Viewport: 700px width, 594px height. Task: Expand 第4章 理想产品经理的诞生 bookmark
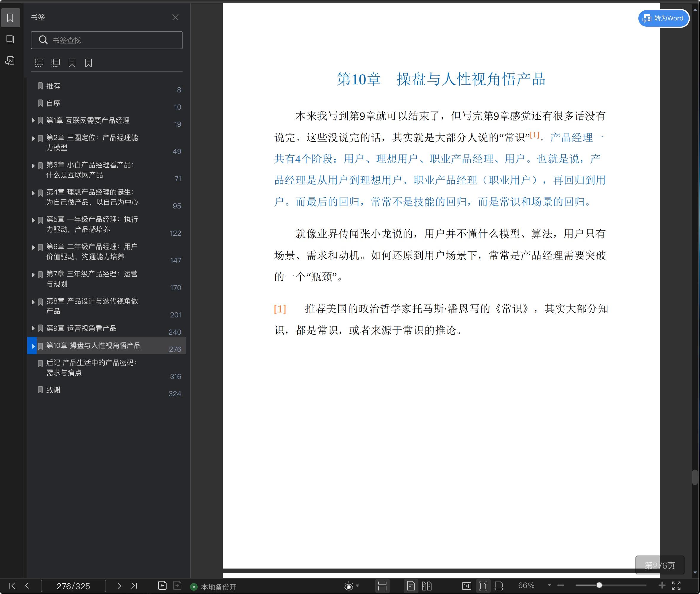tap(33, 193)
